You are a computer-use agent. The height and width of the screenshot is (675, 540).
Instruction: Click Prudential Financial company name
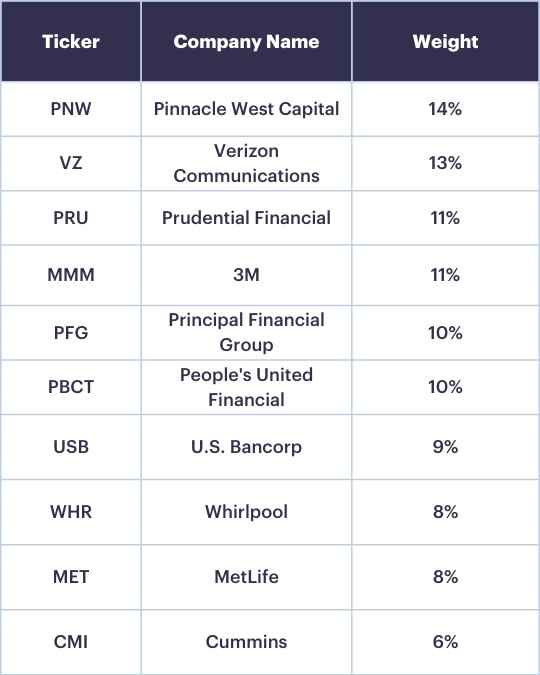tap(246, 218)
